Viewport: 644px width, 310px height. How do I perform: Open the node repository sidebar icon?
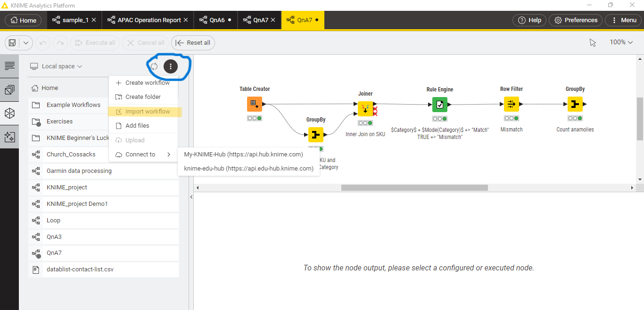[9, 114]
